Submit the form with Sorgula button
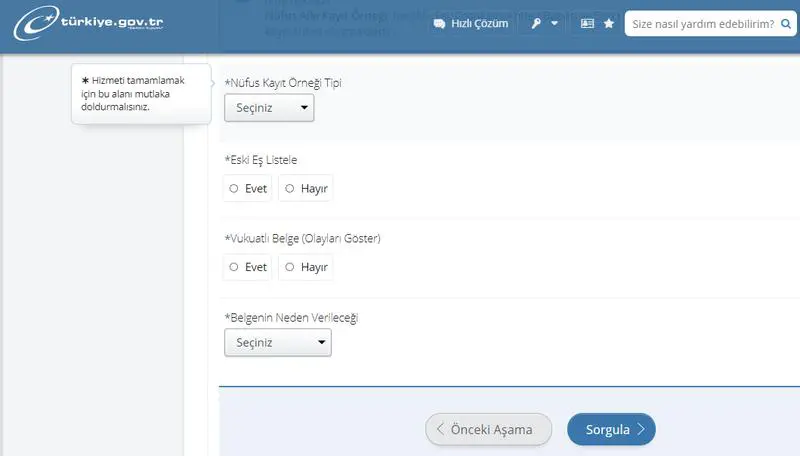This screenshot has height=456, width=800. 611,429
